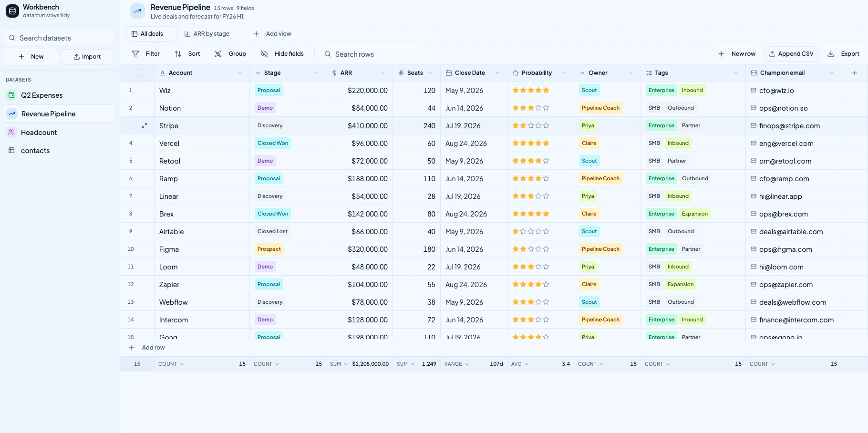Click the $320,000.00 ARR cell for Figma
The width and height of the screenshot is (868, 433).
click(x=360, y=249)
